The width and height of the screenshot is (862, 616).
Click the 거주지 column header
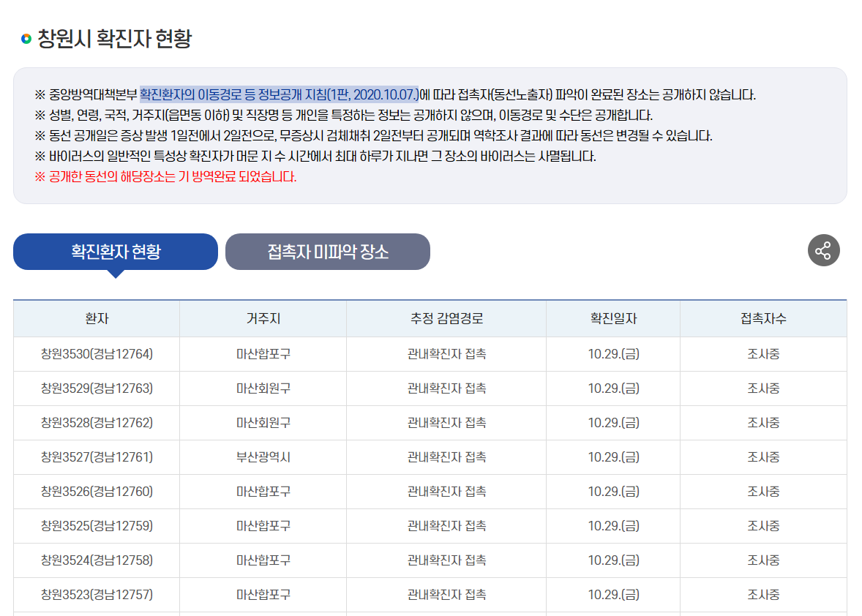click(263, 319)
